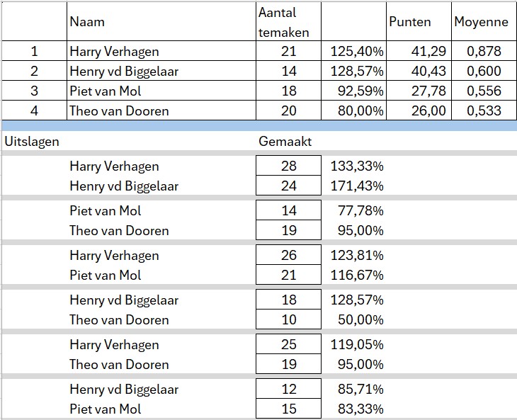Select the Gemaakt box containing 25

(x=288, y=344)
